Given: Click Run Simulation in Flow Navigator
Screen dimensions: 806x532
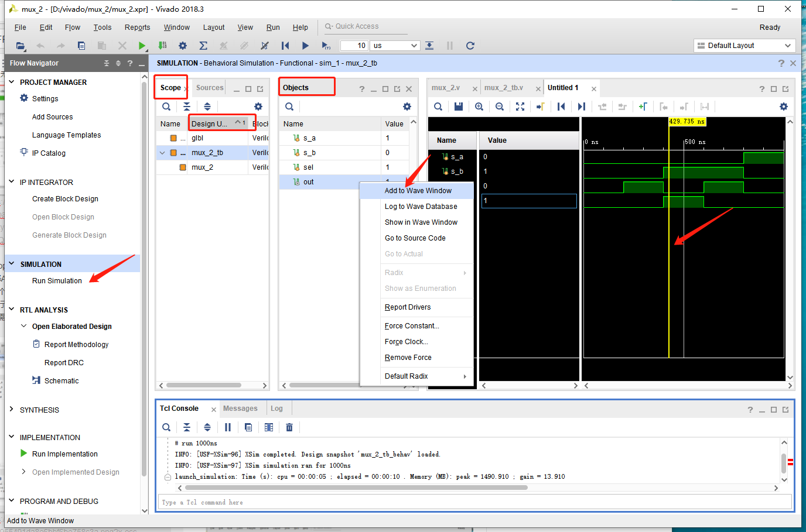Looking at the screenshot, I should (57, 281).
